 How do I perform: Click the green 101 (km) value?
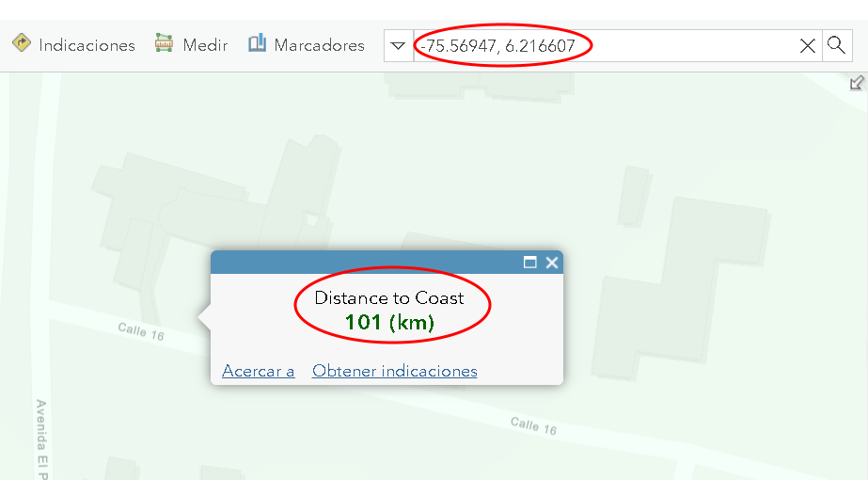389,322
